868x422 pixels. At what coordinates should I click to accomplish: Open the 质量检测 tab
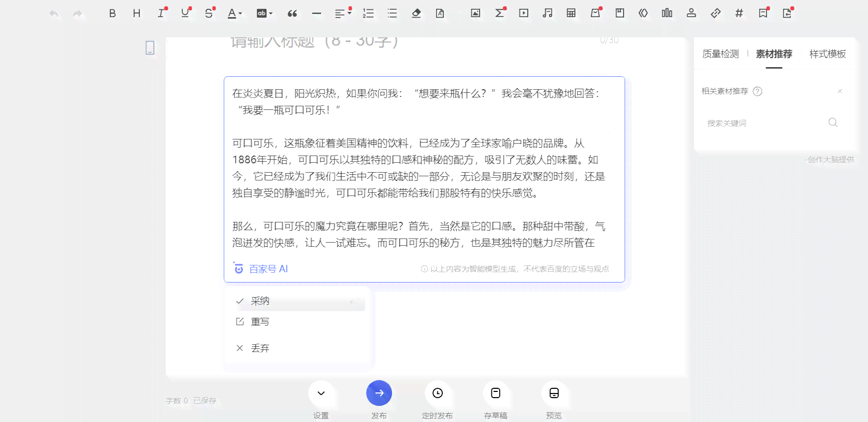720,54
